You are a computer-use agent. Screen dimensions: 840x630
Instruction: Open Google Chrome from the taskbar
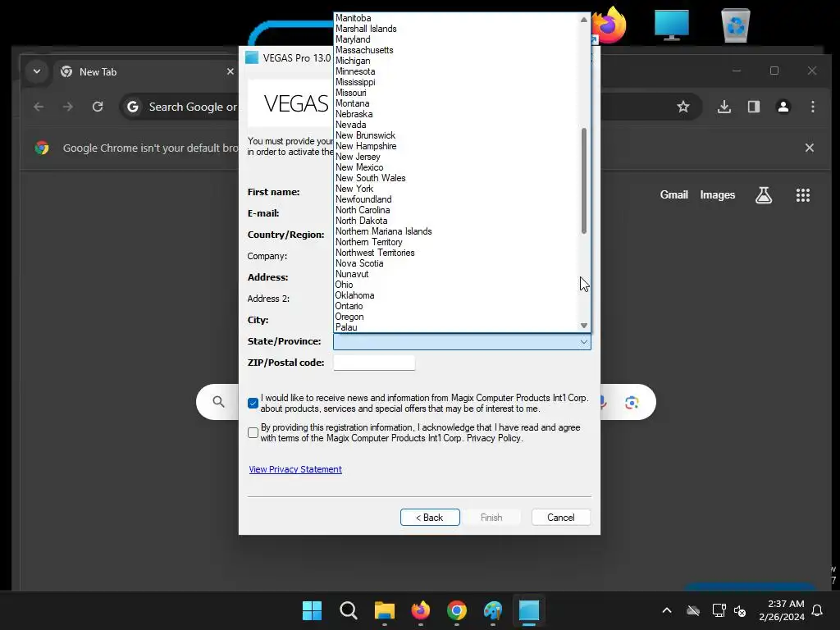[x=456, y=610]
